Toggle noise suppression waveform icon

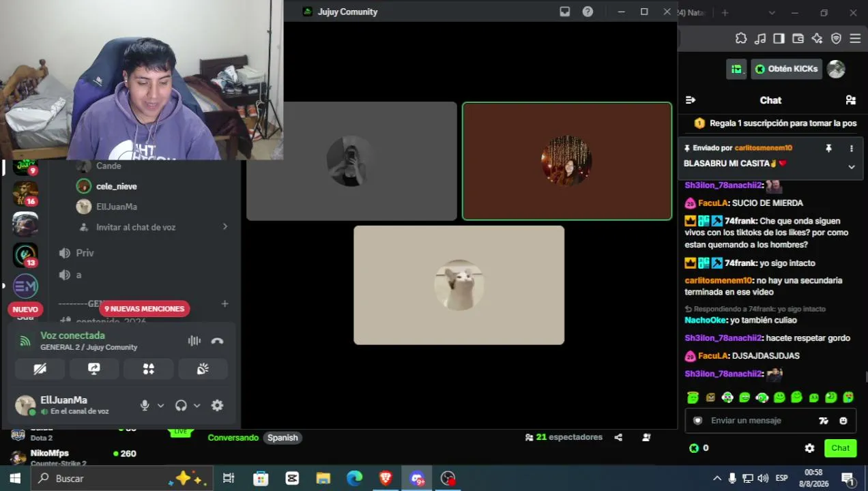[x=194, y=341]
